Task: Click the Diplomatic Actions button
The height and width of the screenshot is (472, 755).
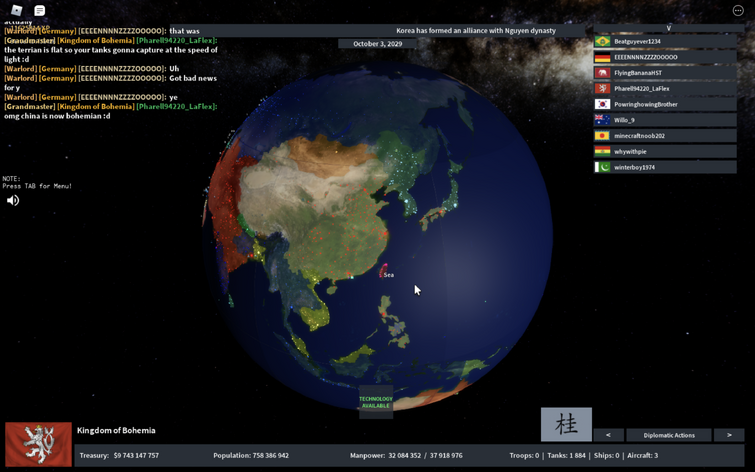Action: [669, 435]
